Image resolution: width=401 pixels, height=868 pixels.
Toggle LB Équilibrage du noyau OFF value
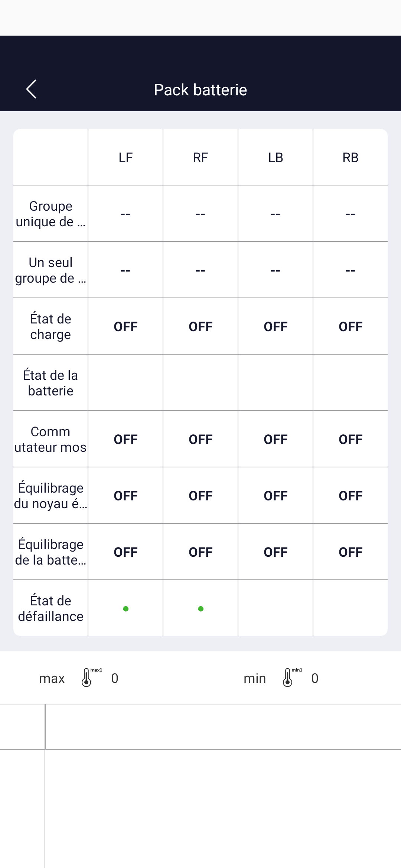pos(276,496)
